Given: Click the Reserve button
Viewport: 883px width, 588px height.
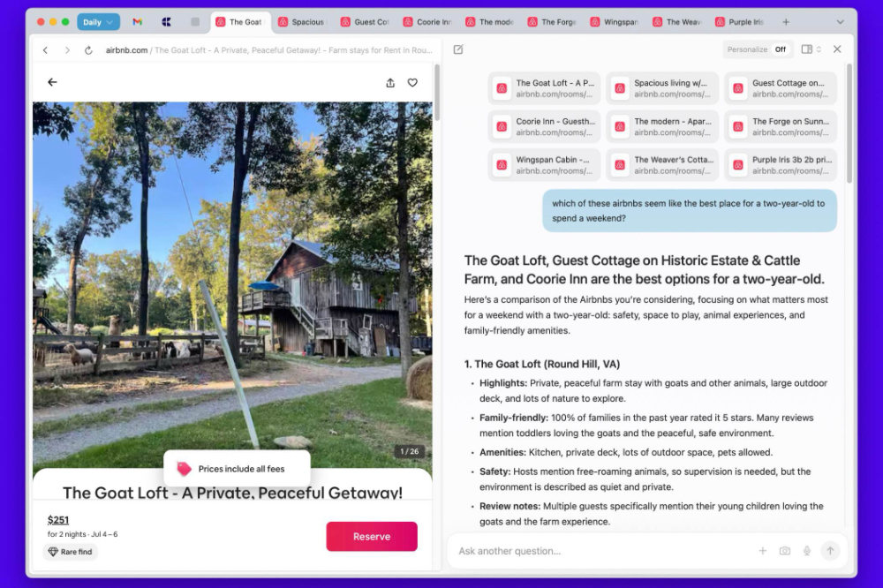Looking at the screenshot, I should click(371, 536).
